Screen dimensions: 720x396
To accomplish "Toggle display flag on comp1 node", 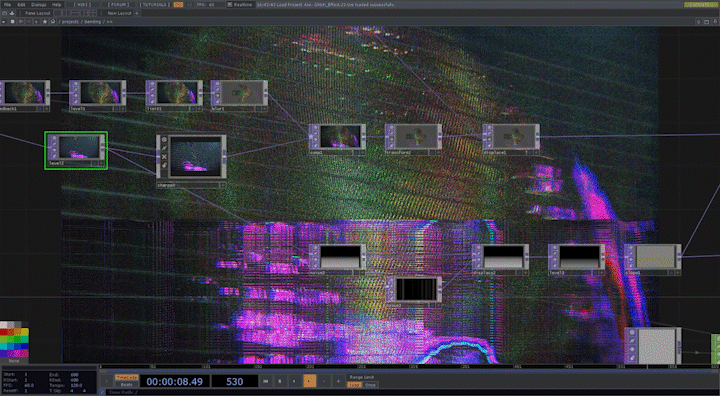I will tap(356, 152).
